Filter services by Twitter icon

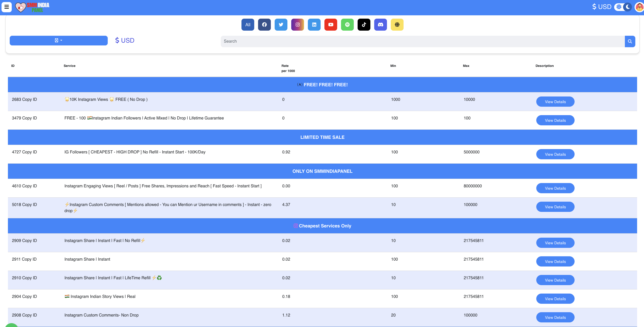pyautogui.click(x=281, y=25)
